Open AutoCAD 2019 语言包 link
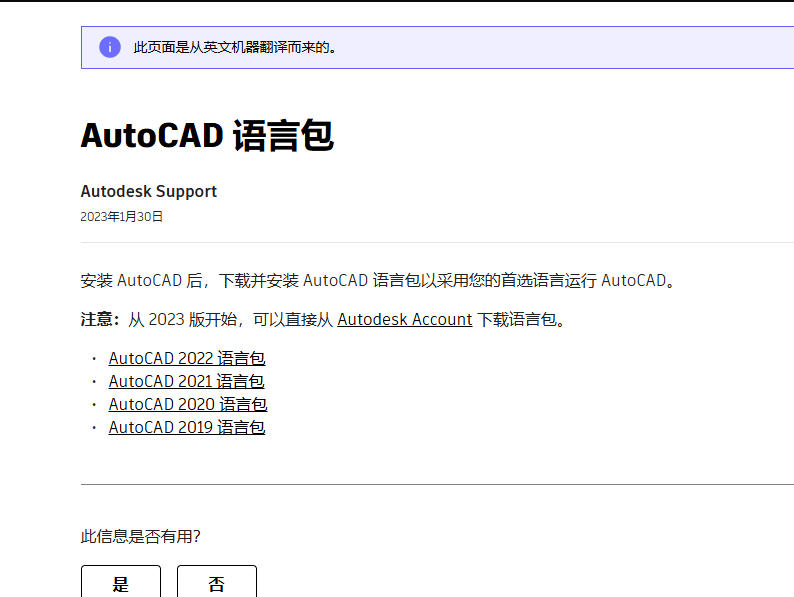 (187, 427)
